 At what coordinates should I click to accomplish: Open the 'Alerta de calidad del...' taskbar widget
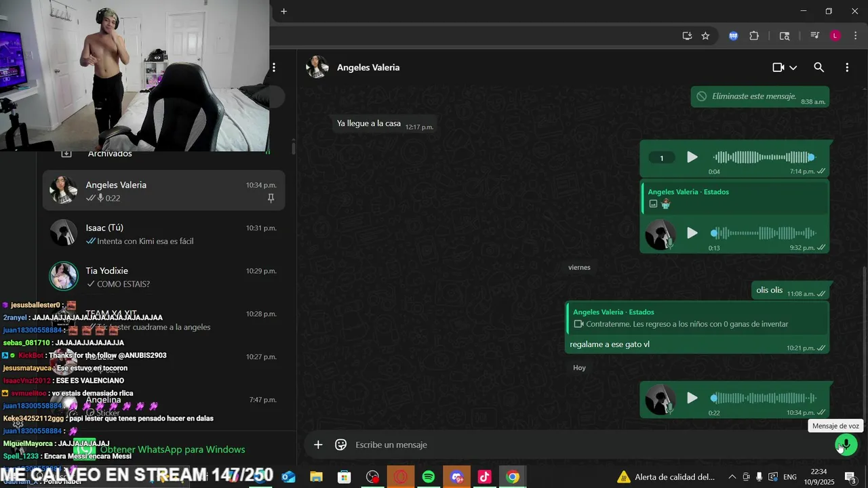[x=665, y=477]
